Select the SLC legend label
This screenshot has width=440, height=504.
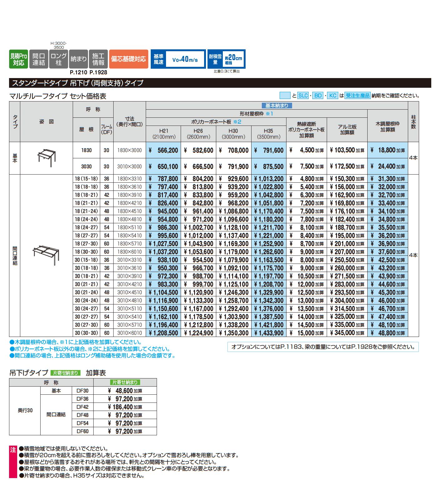pos(303,96)
